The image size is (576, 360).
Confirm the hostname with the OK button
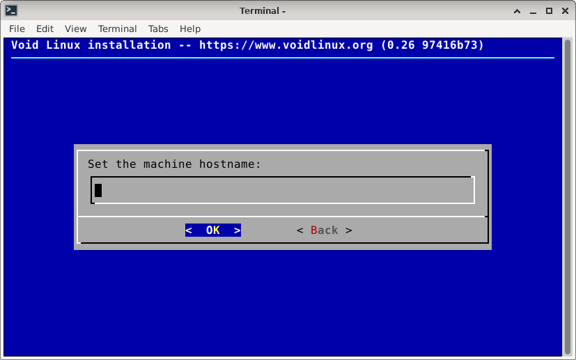[x=213, y=230]
